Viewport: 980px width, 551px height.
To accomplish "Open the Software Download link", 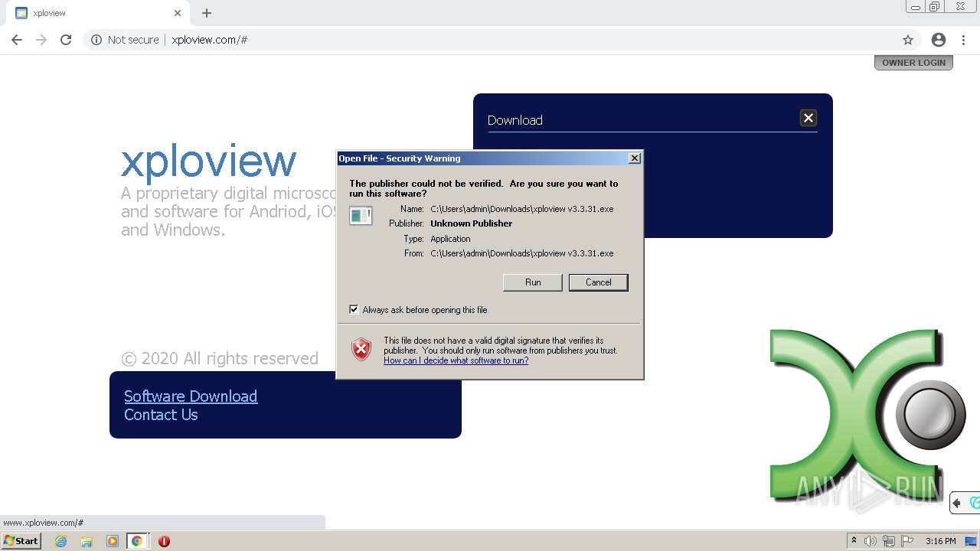I will (191, 396).
